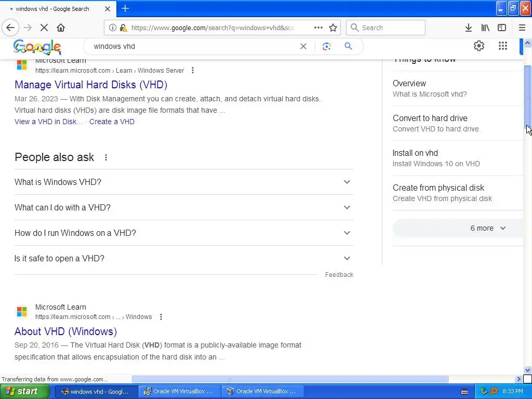Click the keyboard icon in system tray
This screenshot has height=399, width=532.
[464, 392]
